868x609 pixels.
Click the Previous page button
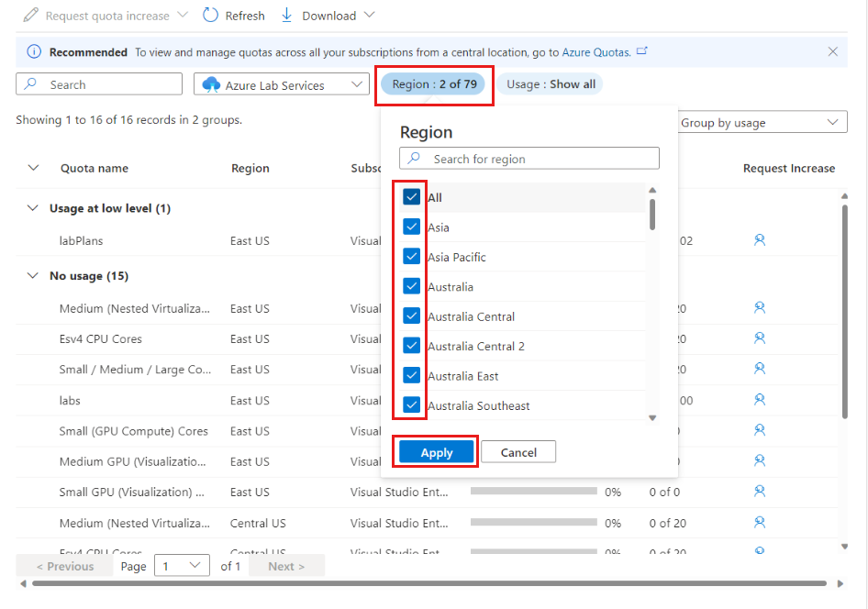(65, 566)
